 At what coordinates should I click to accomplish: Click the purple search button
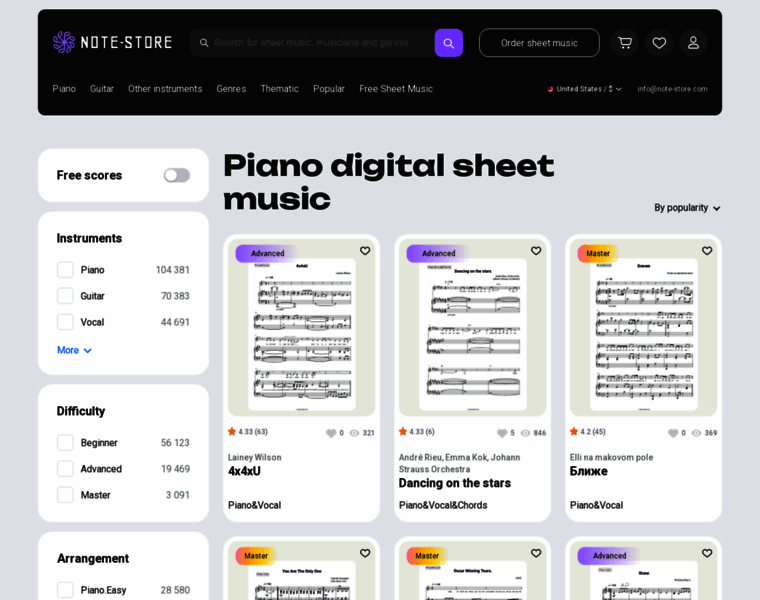(x=448, y=43)
